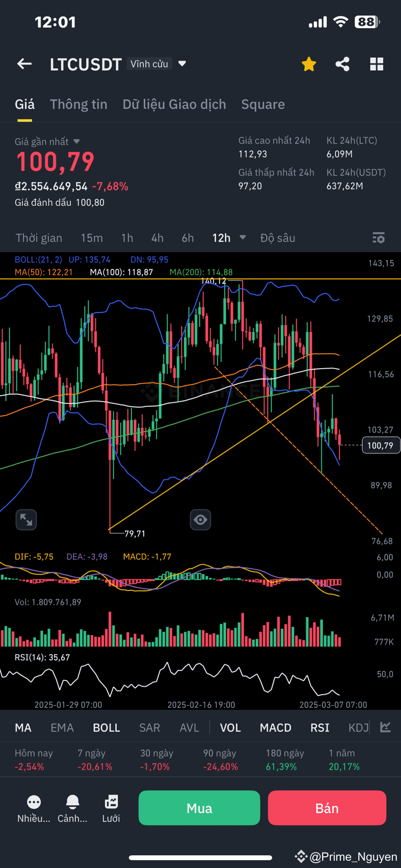The width and height of the screenshot is (401, 868).
Task: Tap the Hôm nay -2,54% performance
Action: (x=34, y=760)
